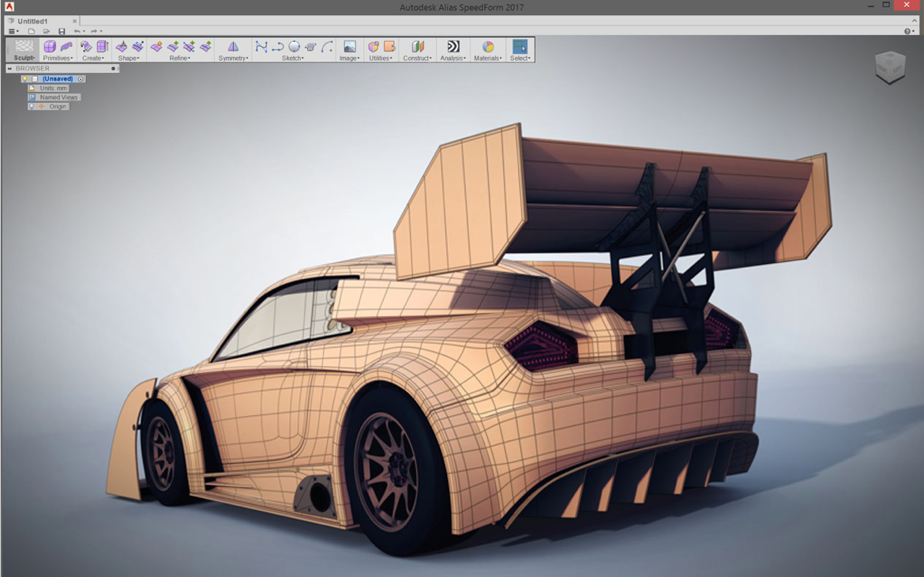The image size is (924, 577).
Task: Open the application menu beside the new-file icon
Action: coord(13,32)
